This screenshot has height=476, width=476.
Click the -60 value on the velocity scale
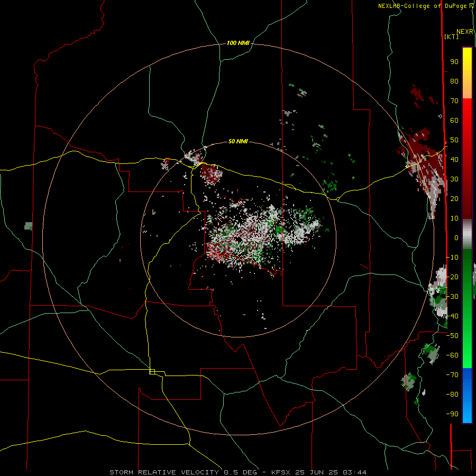coord(452,355)
